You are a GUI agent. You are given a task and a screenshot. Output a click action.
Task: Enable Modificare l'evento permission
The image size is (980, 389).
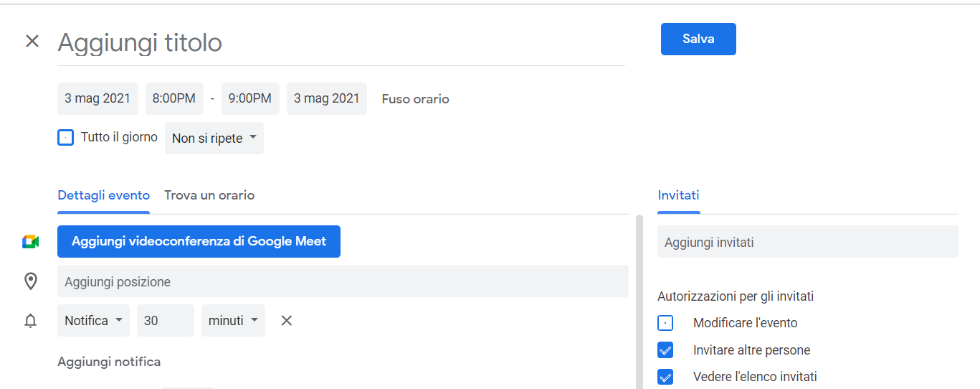[665, 323]
